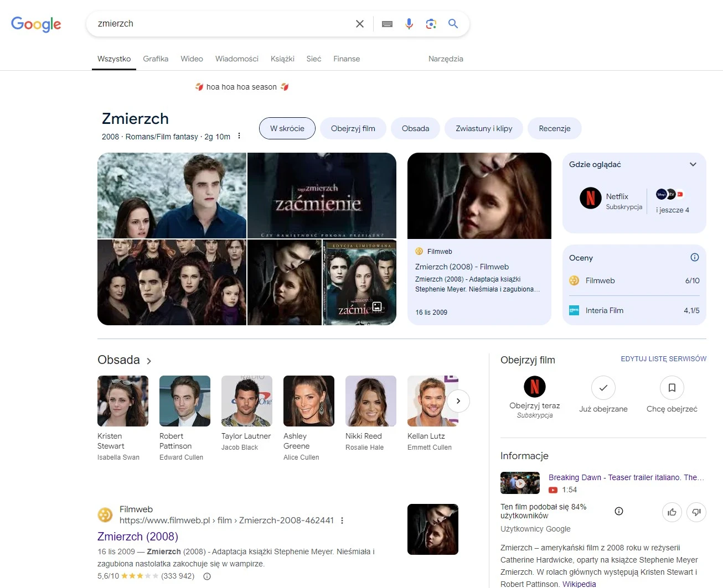Select the Wszystko tab

tap(114, 59)
